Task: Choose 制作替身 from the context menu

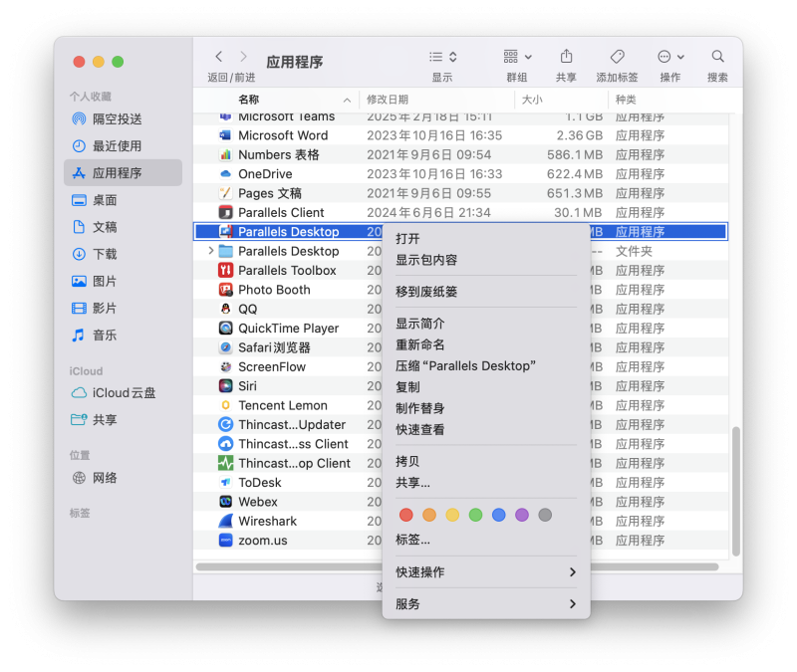Action: (486, 408)
